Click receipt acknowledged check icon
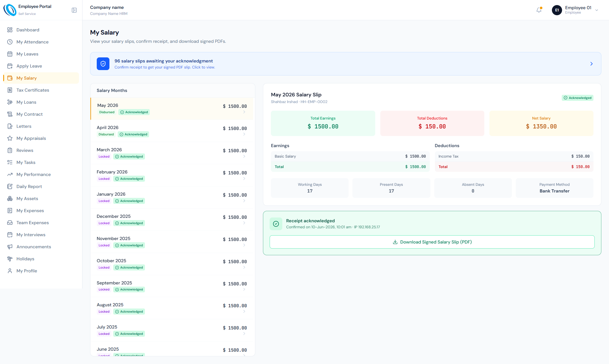The height and width of the screenshot is (364, 609). [276, 224]
